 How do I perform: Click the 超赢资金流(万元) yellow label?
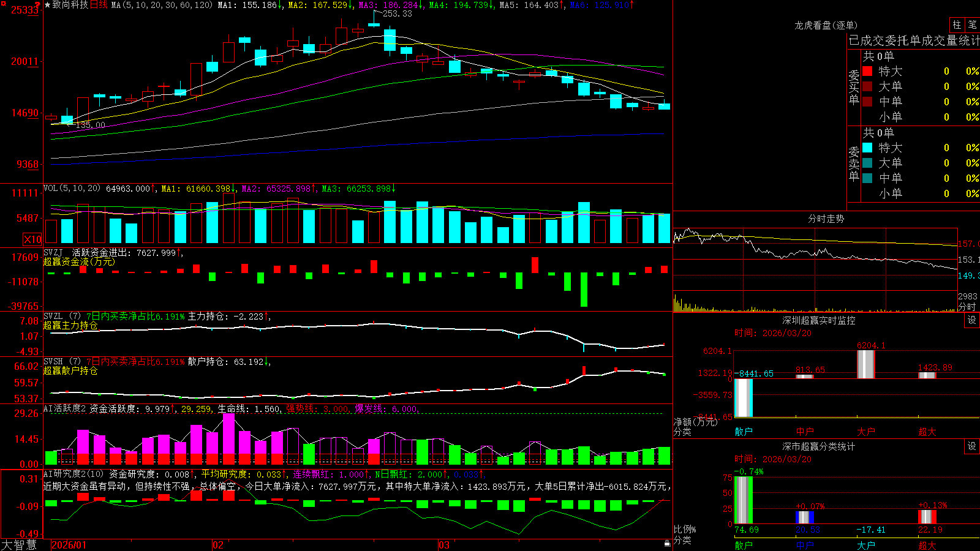pyautogui.click(x=79, y=261)
